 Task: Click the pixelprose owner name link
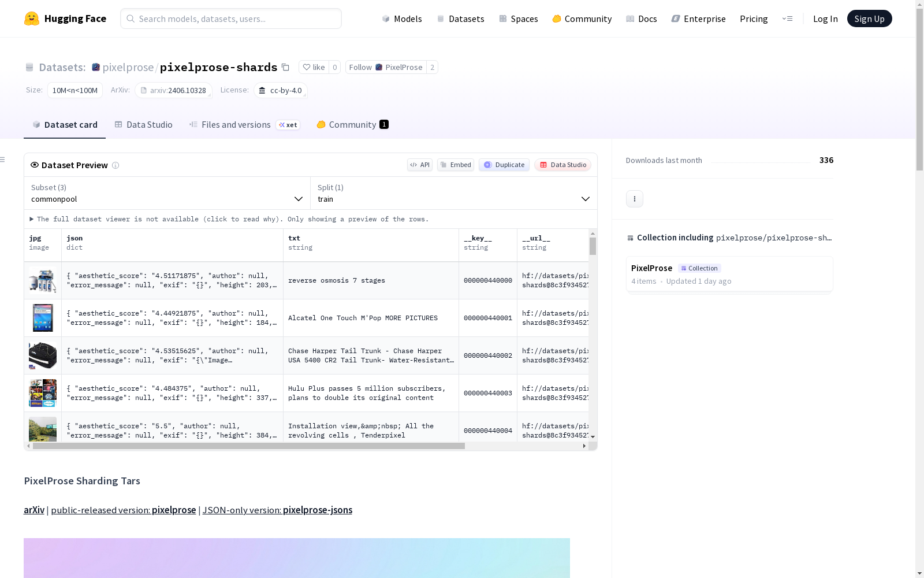click(x=128, y=67)
